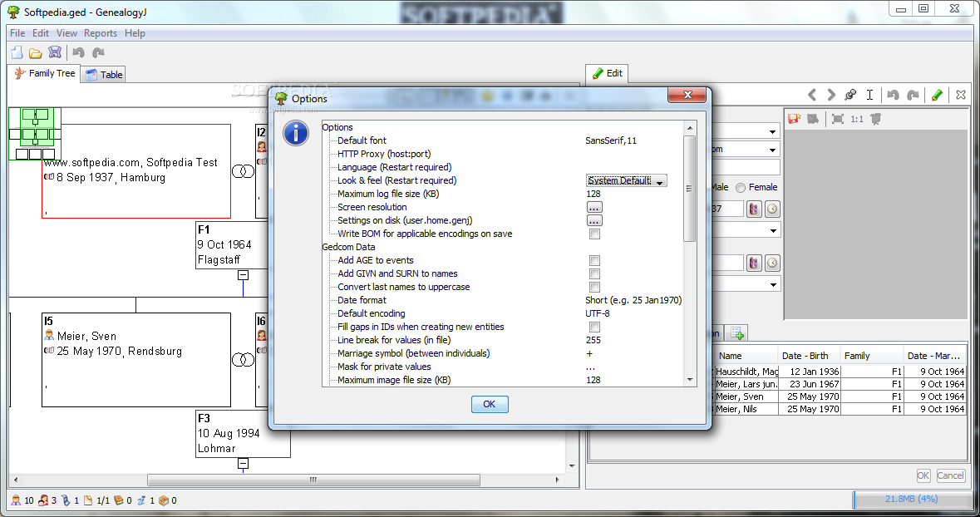
Task: Click the memory usage bar 21.8MB (4%)
Action: pyautogui.click(x=911, y=499)
